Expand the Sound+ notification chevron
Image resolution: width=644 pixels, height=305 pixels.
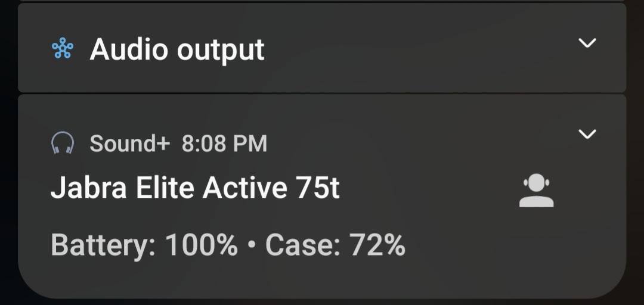[587, 134]
